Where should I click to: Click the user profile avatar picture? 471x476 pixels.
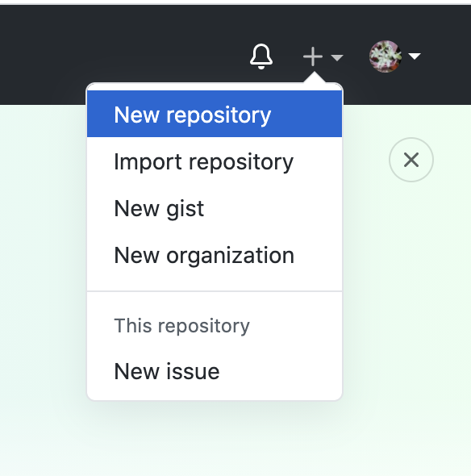[x=386, y=56]
